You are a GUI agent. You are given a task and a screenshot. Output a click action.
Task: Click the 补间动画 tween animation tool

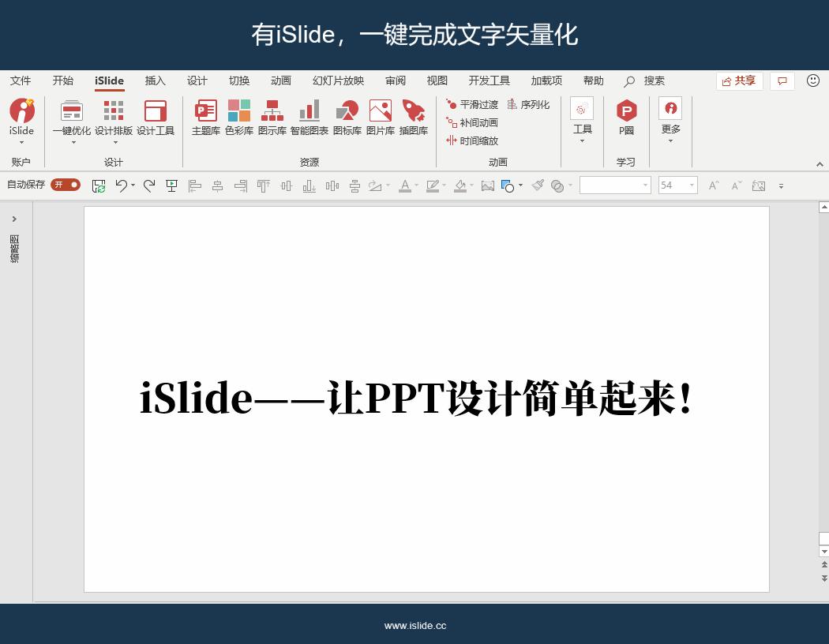tap(472, 122)
